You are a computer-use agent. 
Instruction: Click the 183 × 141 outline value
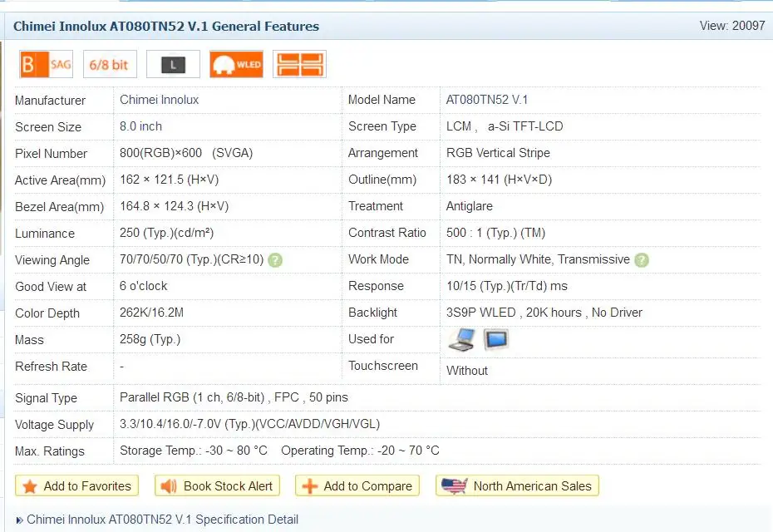[x=499, y=180]
